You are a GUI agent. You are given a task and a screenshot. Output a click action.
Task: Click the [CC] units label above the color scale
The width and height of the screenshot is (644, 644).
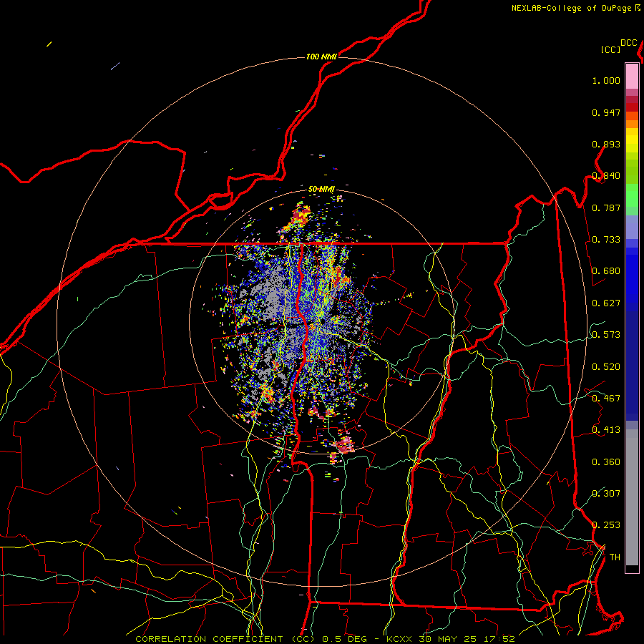point(611,49)
